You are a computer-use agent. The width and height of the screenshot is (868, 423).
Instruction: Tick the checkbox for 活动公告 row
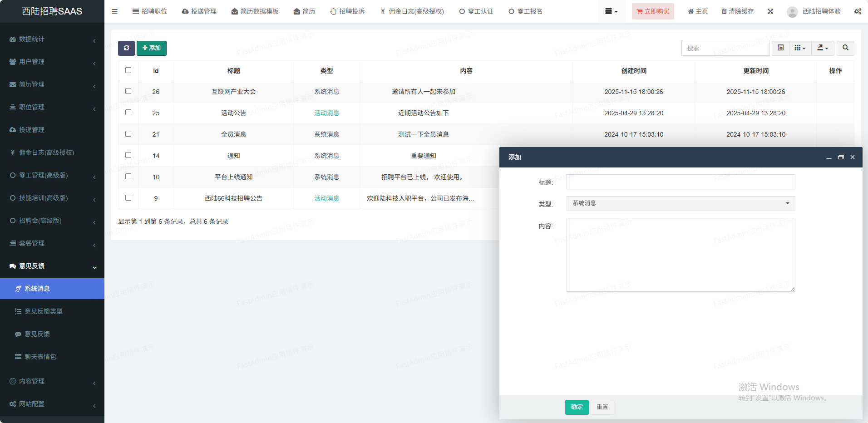coord(128,113)
